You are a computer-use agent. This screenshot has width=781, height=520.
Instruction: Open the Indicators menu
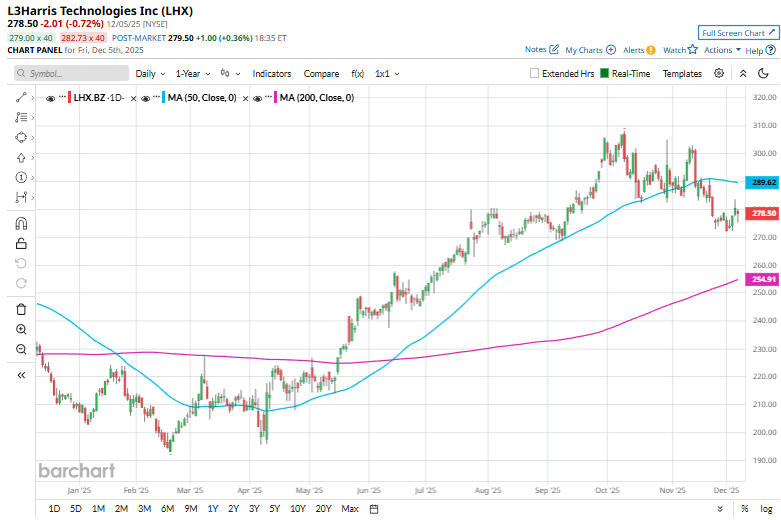click(272, 73)
